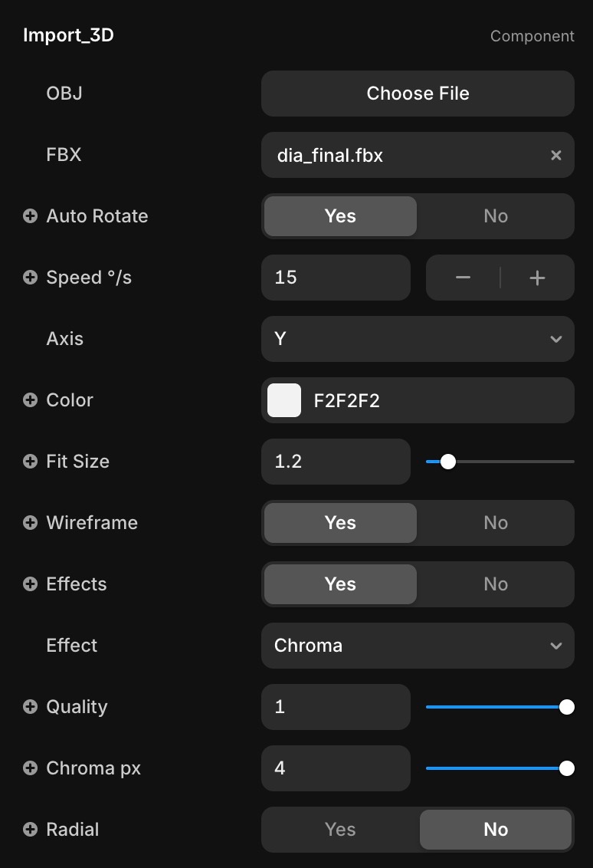Viewport: 593px width, 868px height.
Task: Click the plus icon beside Quality
Action: (30, 707)
